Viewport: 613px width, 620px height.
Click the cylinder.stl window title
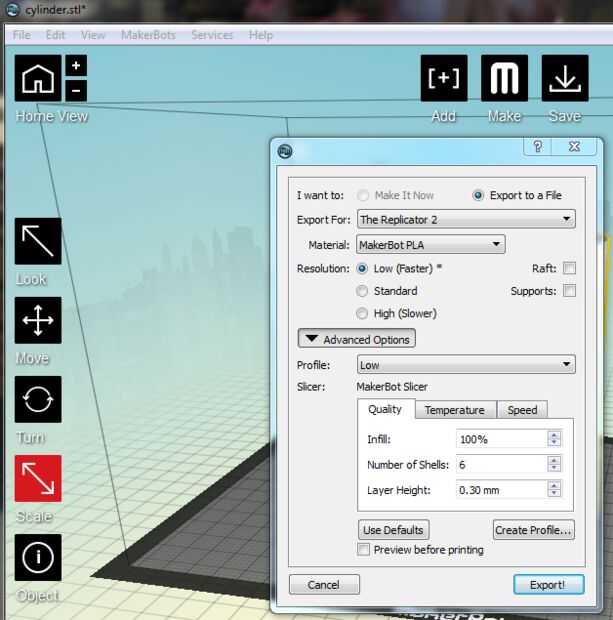point(55,10)
